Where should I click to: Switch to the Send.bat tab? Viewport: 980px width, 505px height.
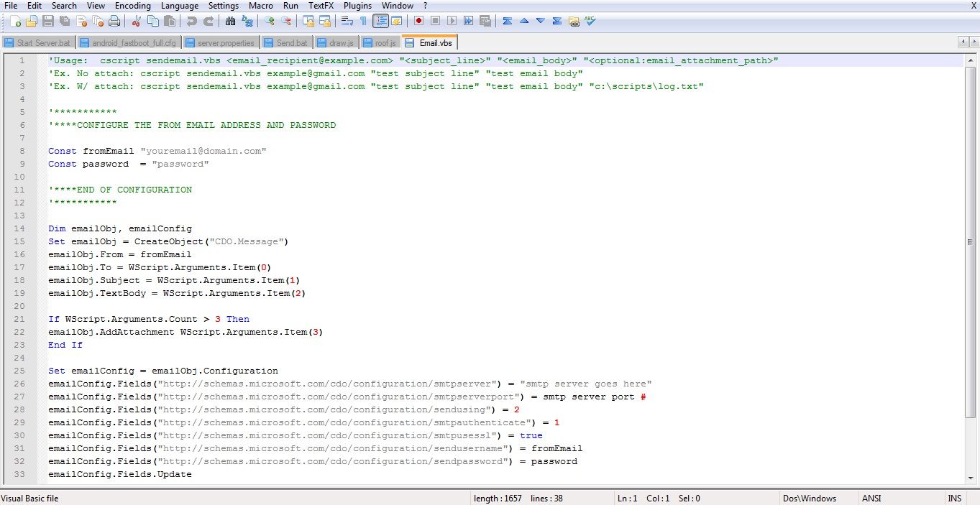click(286, 43)
